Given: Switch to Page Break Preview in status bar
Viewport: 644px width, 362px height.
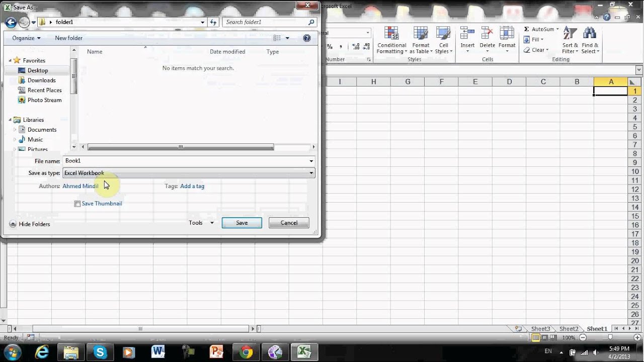Looking at the screenshot, I should 553,337.
